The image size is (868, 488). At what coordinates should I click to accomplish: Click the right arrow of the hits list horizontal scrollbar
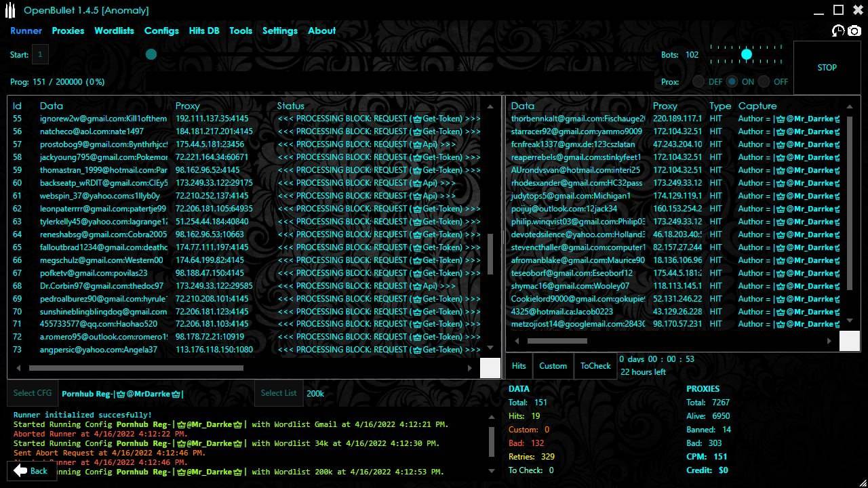click(829, 341)
